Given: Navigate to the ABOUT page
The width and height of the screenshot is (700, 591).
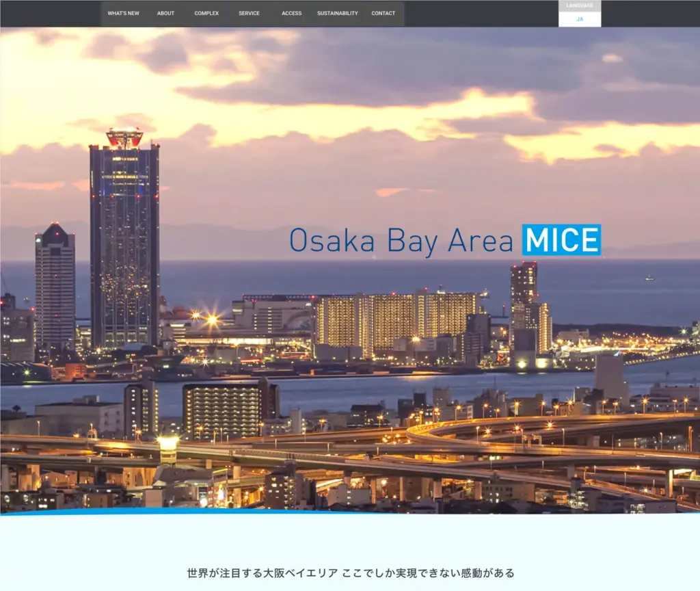Looking at the screenshot, I should 165,12.
